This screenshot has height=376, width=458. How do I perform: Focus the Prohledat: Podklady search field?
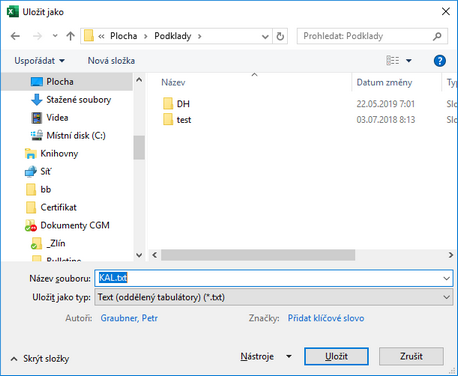372,36
